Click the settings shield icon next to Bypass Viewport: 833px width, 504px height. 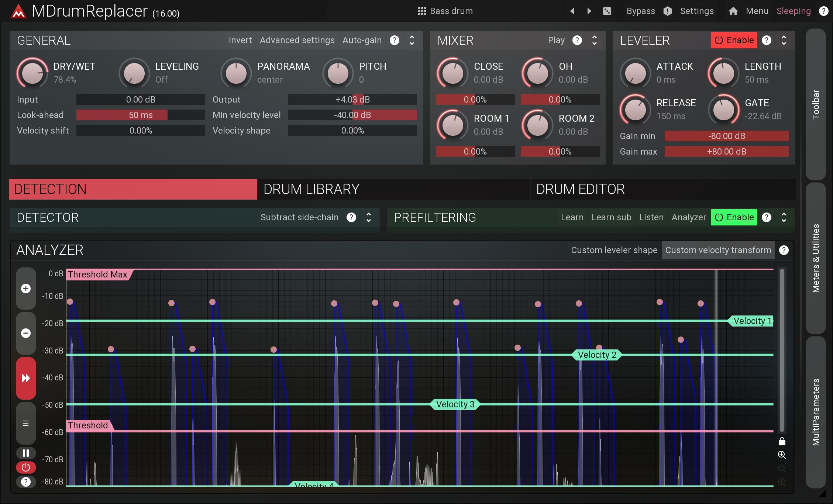[x=668, y=11]
